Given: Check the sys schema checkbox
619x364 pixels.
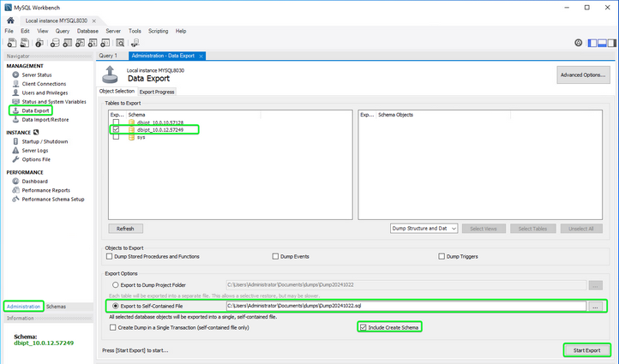Looking at the screenshot, I should pyautogui.click(x=116, y=137).
